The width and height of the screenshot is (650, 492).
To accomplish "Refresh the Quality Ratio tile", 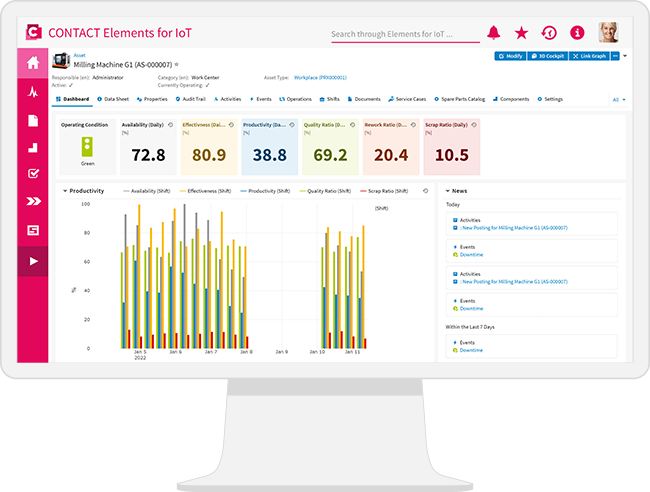I will click(352, 125).
